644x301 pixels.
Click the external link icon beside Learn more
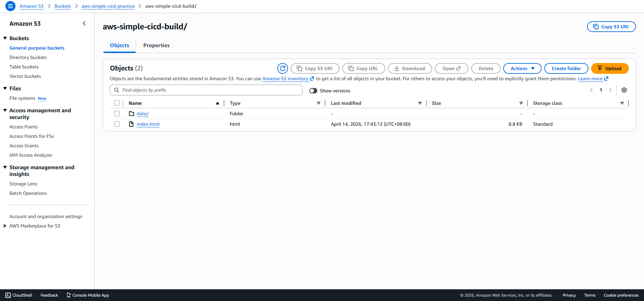point(606,79)
